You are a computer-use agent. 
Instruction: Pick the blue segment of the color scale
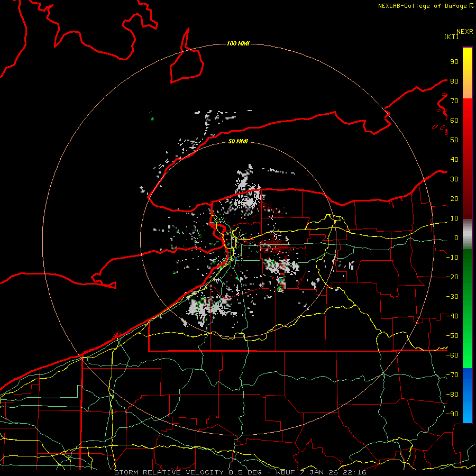[467, 396]
